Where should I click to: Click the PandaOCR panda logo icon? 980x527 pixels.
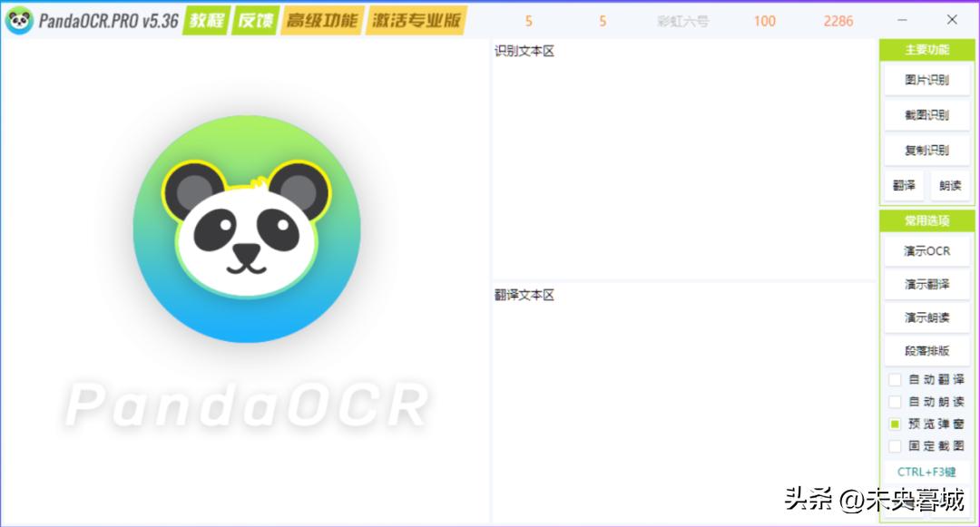(x=19, y=18)
